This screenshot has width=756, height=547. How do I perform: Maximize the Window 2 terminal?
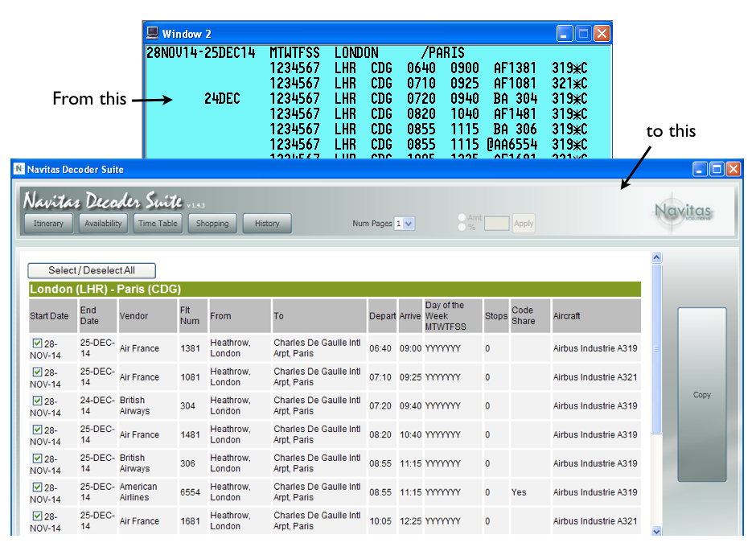tap(583, 33)
